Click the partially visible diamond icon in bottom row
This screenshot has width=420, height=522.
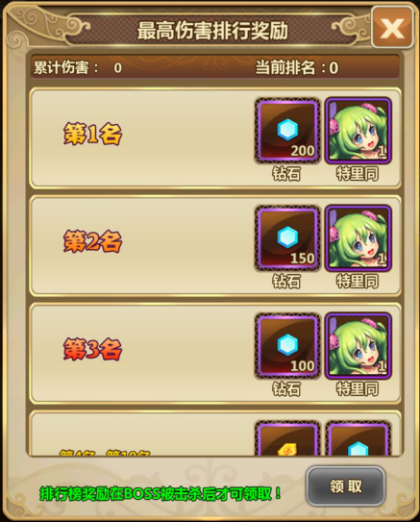(x=358, y=438)
